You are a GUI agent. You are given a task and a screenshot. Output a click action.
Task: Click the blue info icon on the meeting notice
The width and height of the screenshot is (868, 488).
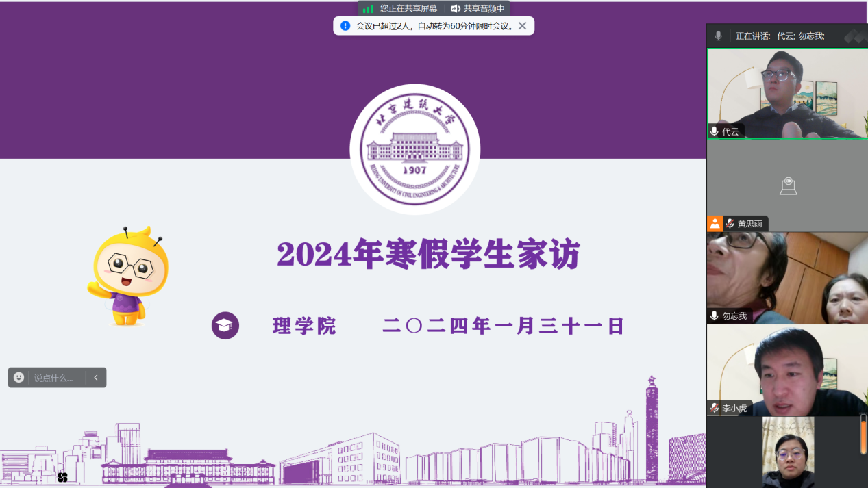tap(343, 25)
